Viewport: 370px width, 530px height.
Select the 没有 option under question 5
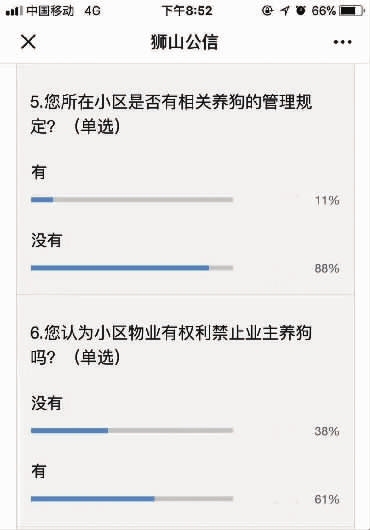point(46,240)
